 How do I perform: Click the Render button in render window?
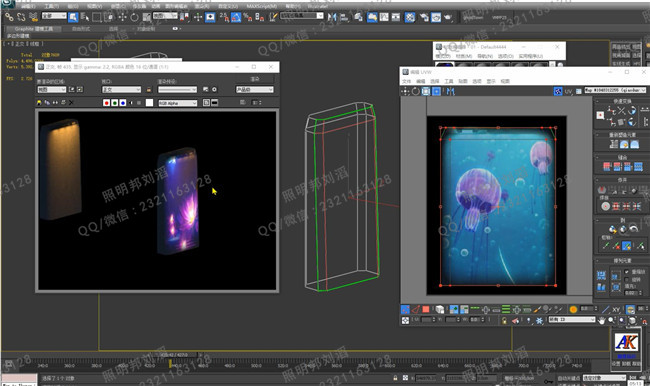click(x=255, y=79)
